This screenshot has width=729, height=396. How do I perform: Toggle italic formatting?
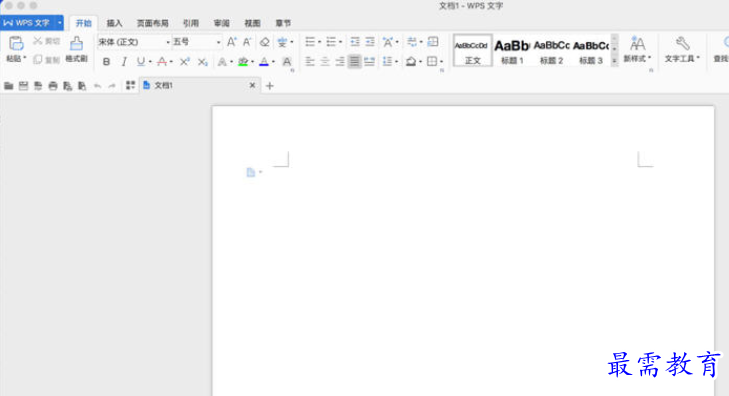(124, 61)
